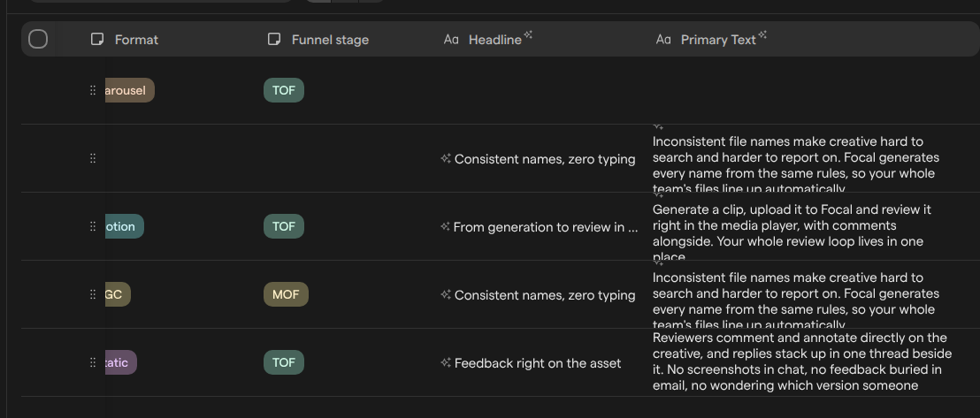Click the drag handle of the Static row
The height and width of the screenshot is (418, 980).
pyautogui.click(x=93, y=362)
